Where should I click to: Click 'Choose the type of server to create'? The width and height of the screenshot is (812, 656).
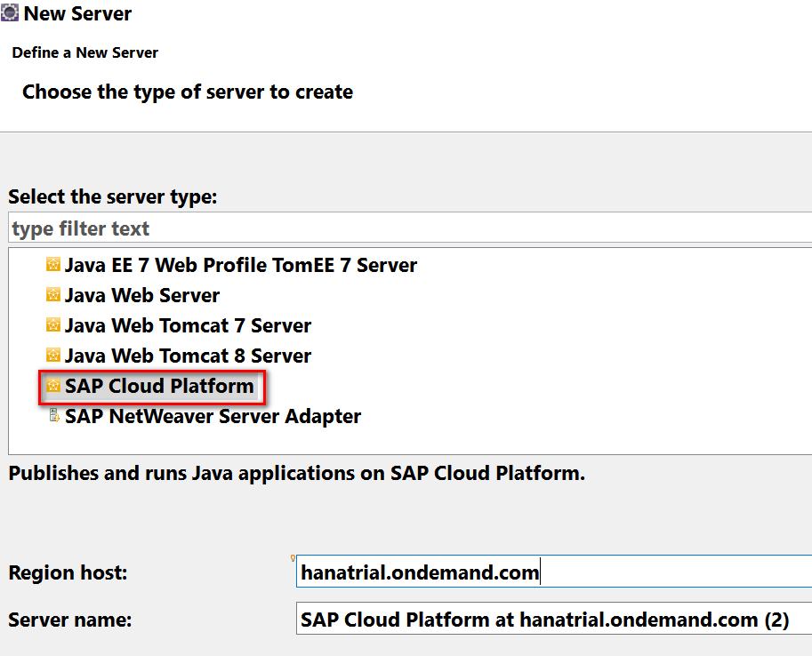click(188, 92)
